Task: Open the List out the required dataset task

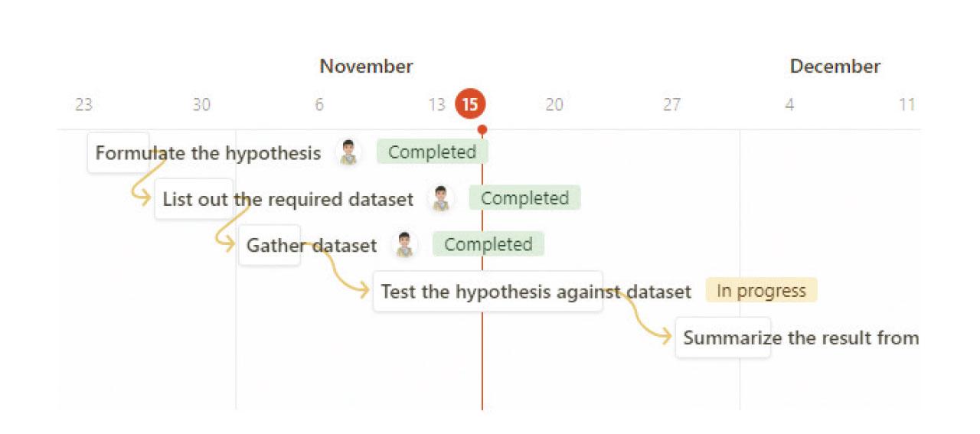Action: [x=193, y=200]
